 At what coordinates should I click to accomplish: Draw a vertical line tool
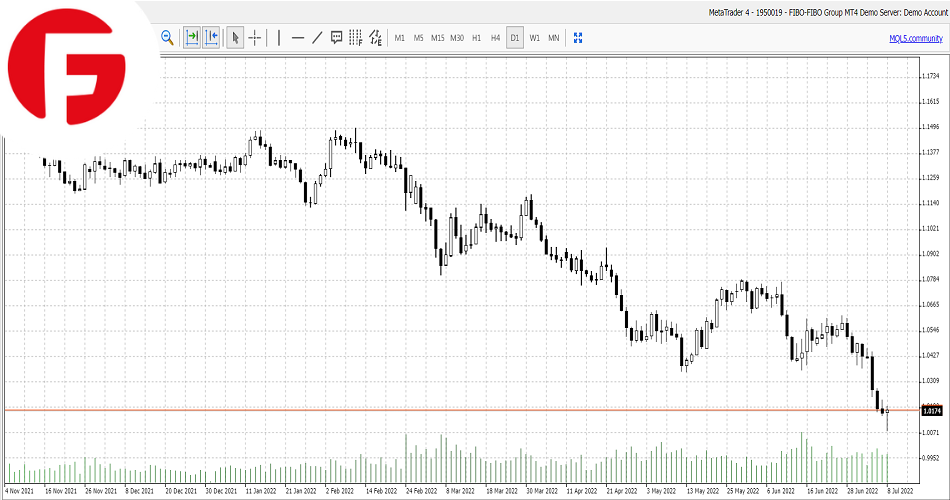click(x=278, y=38)
